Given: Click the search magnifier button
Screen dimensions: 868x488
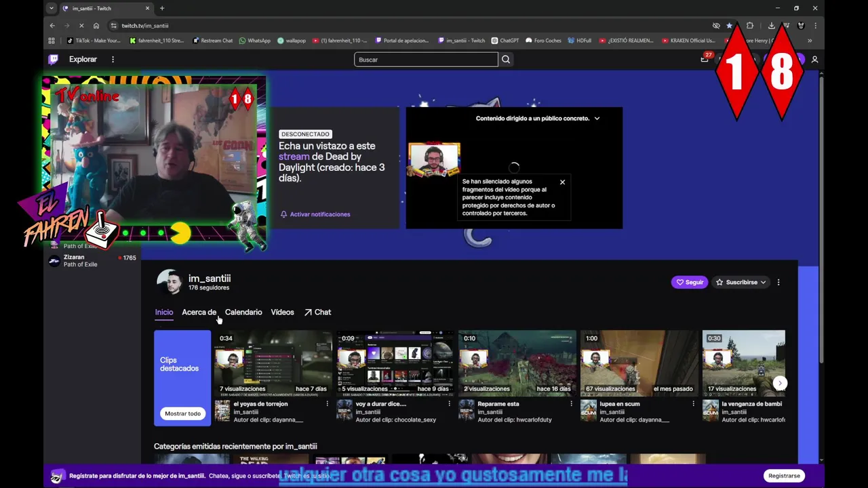Looking at the screenshot, I should (506, 60).
